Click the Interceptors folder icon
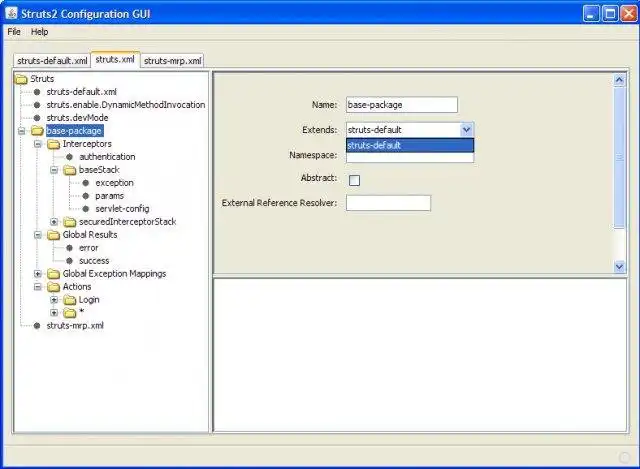 [x=53, y=144]
